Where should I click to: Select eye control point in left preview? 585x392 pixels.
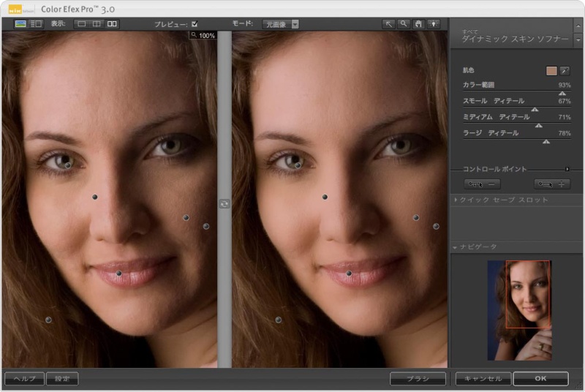click(x=68, y=165)
